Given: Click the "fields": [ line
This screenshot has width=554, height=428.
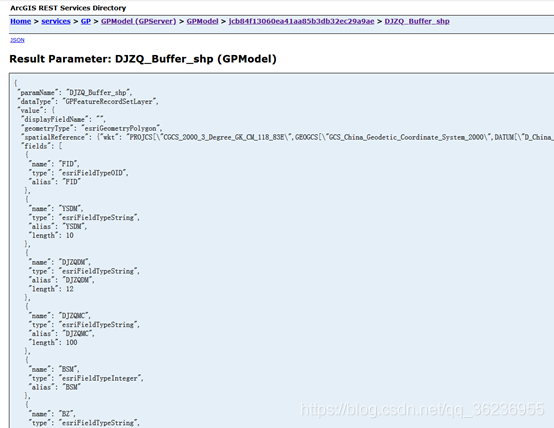Looking at the screenshot, I should click(x=41, y=146).
